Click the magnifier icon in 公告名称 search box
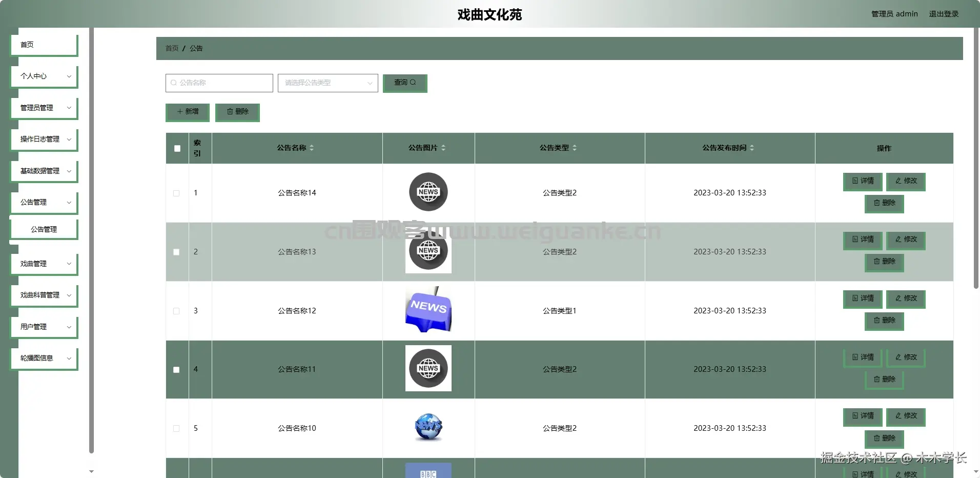 (174, 83)
